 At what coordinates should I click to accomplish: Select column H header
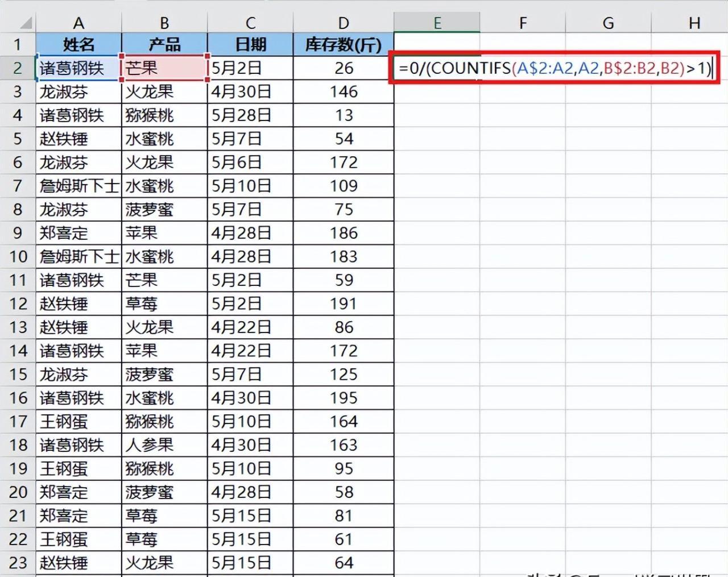click(690, 23)
